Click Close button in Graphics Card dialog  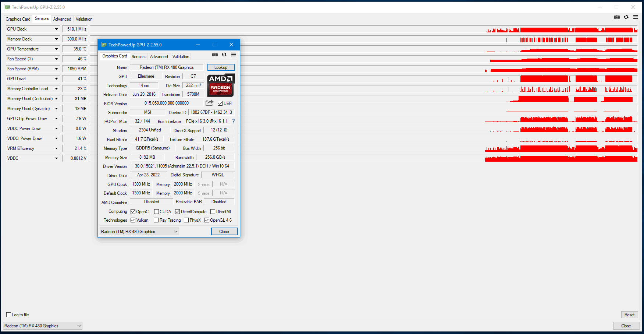pyautogui.click(x=224, y=232)
